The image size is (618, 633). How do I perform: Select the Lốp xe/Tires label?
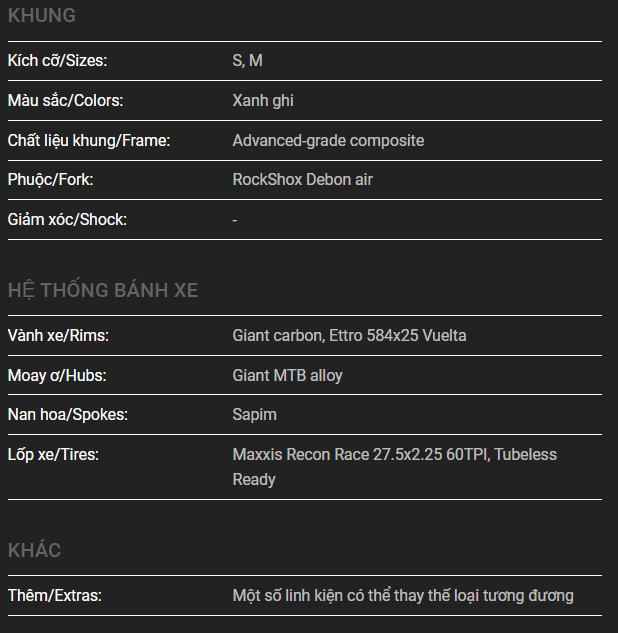pyautogui.click(x=54, y=455)
